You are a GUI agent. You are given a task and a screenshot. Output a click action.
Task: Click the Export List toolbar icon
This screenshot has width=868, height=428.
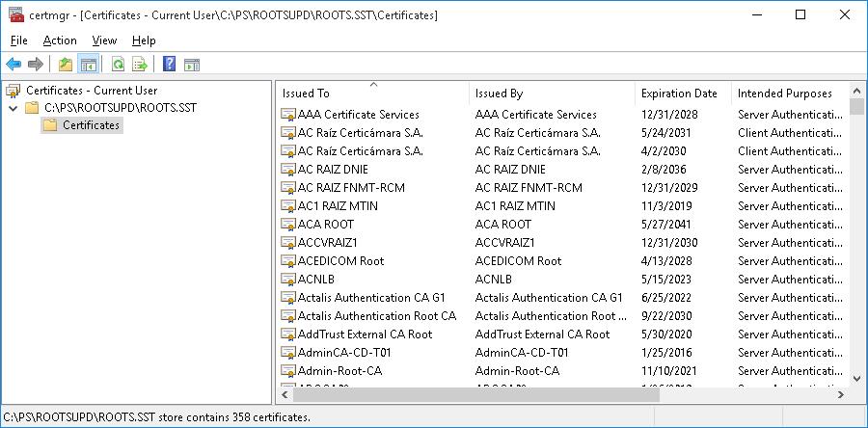click(x=140, y=65)
